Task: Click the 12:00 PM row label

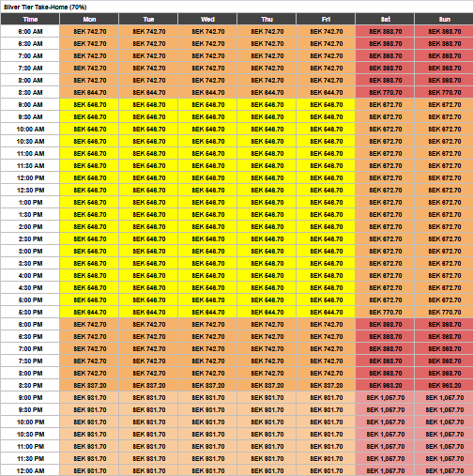Action: tap(30, 178)
